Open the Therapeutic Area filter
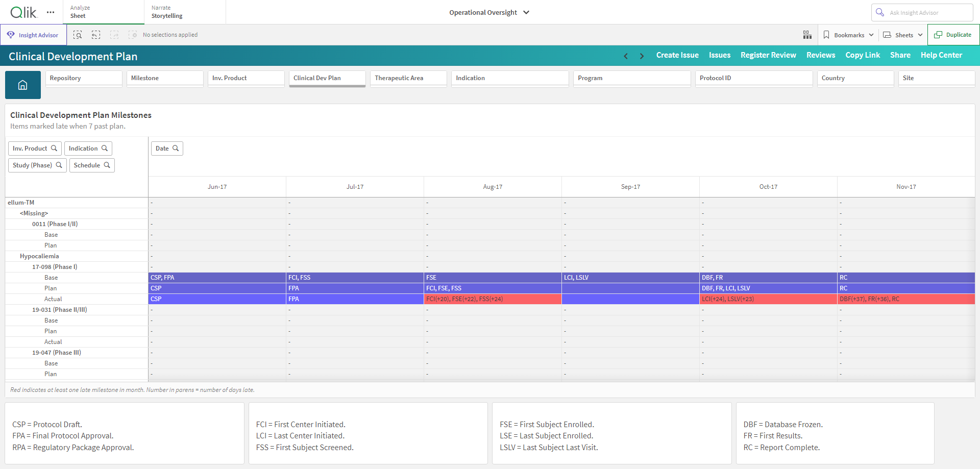Image resolution: width=980 pixels, height=469 pixels. [x=408, y=79]
